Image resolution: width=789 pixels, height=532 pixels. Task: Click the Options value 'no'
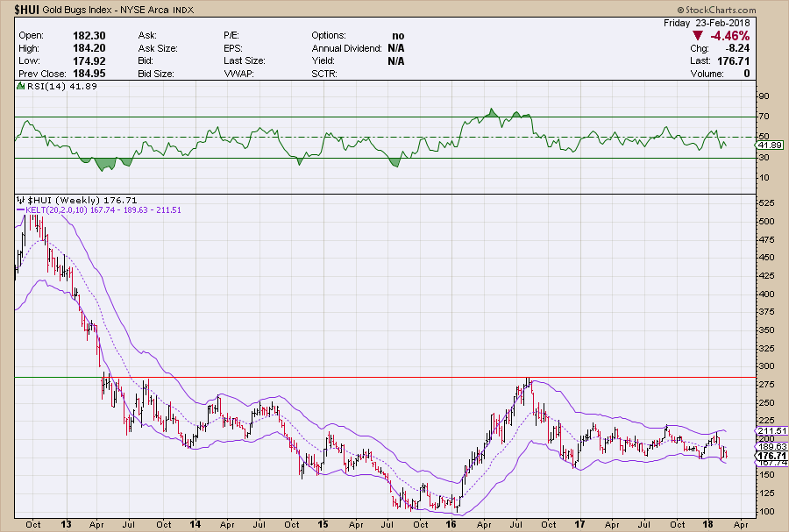(x=398, y=36)
